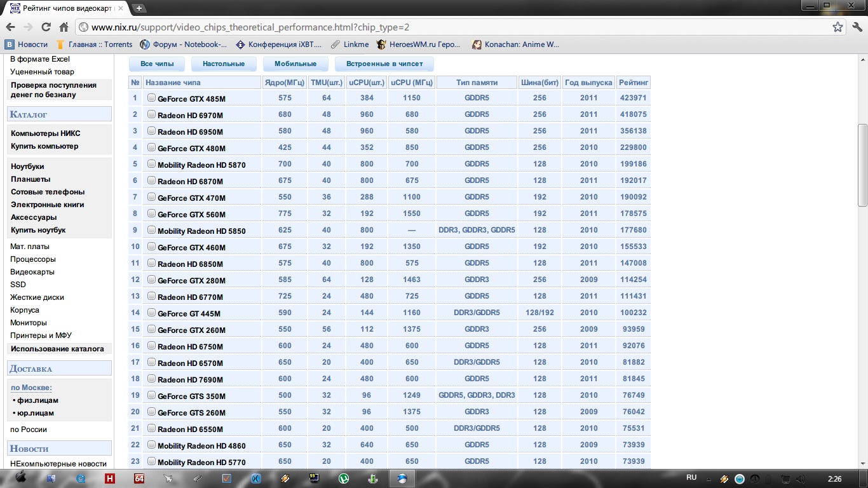The height and width of the screenshot is (488, 868).
Task: Click the taskbar clock 2:26
Action: click(835, 478)
